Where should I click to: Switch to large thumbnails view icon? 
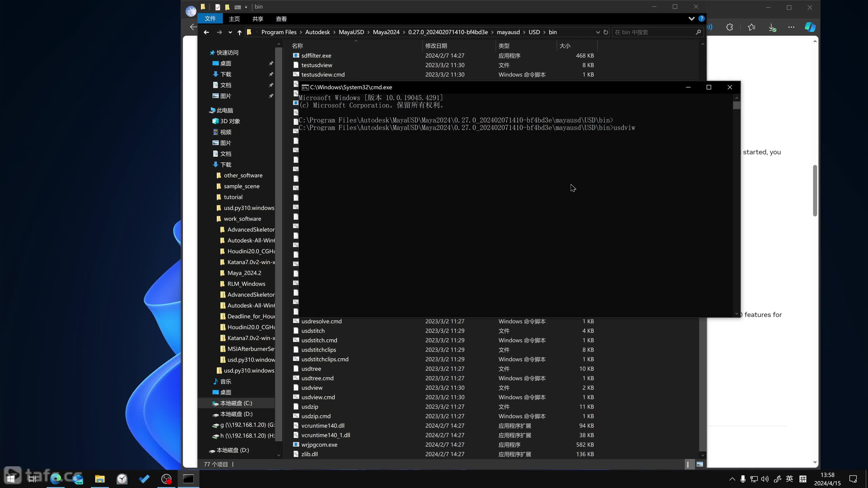point(700,464)
